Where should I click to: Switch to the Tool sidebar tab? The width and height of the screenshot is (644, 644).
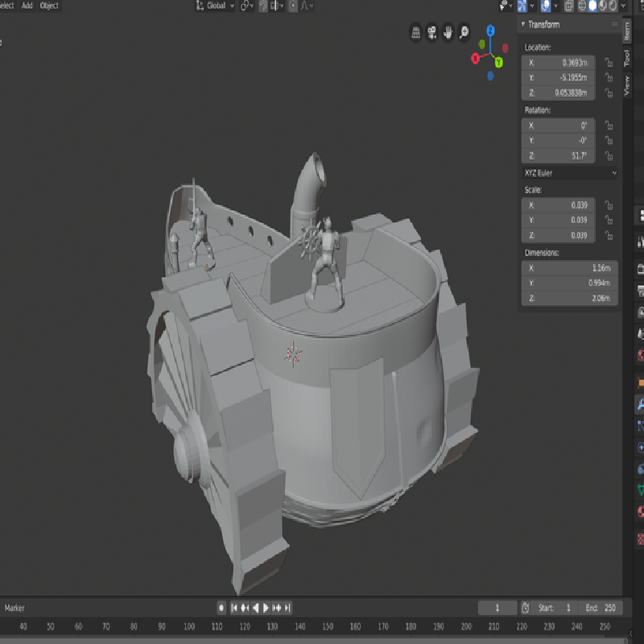[x=627, y=57]
